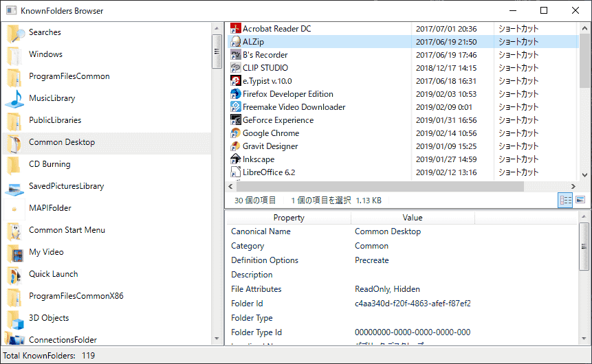Click the B's Recorder shortcut icon

236,55
